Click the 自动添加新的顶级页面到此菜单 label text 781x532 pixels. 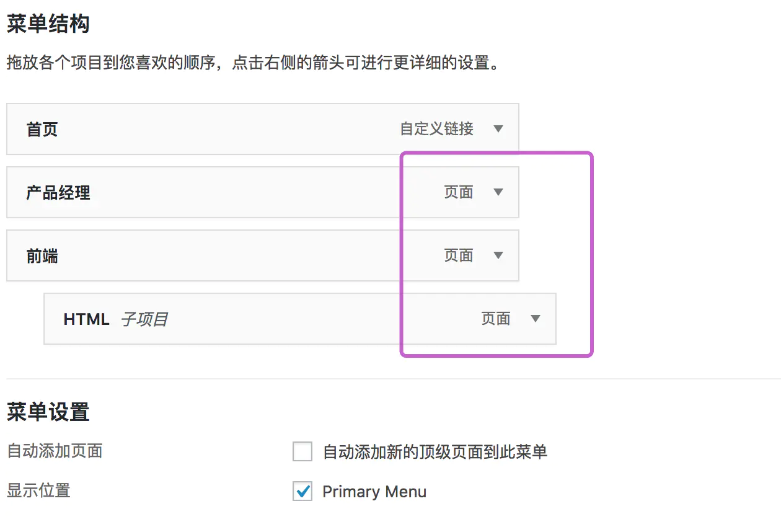pos(435,451)
